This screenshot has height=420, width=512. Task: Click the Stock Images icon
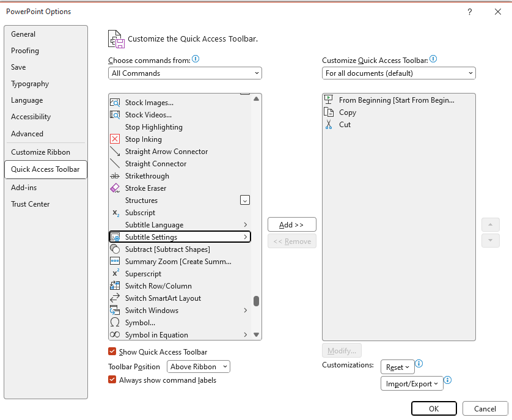(115, 103)
